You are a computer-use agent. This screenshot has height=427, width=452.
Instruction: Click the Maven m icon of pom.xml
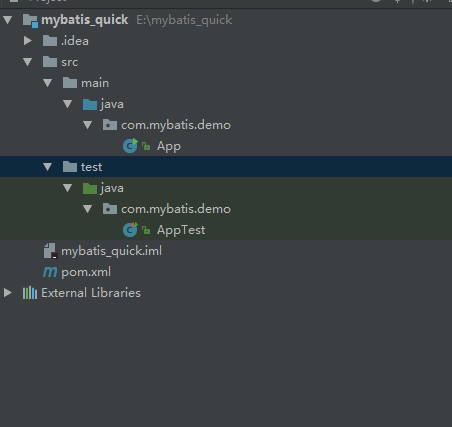point(50,272)
